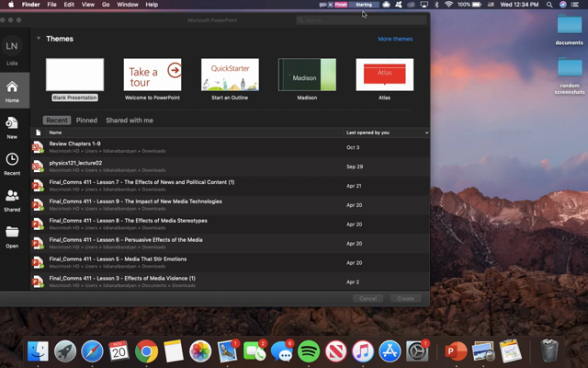Click the More themes link

[395, 39]
